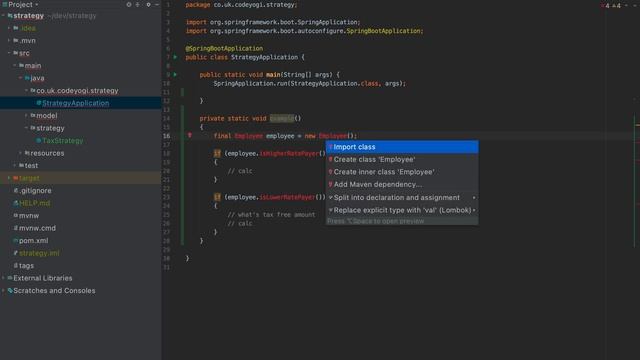Click the error count indicator in editor corner
The image size is (640, 360).
point(605,5)
